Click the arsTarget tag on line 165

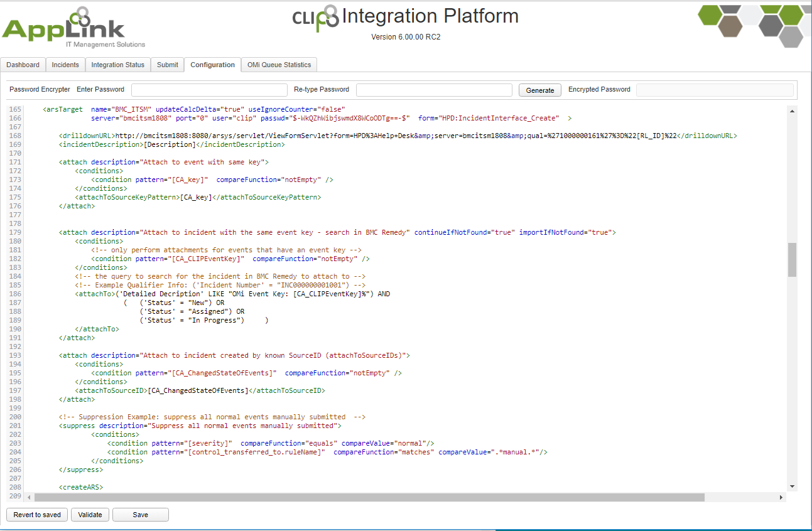click(63, 109)
